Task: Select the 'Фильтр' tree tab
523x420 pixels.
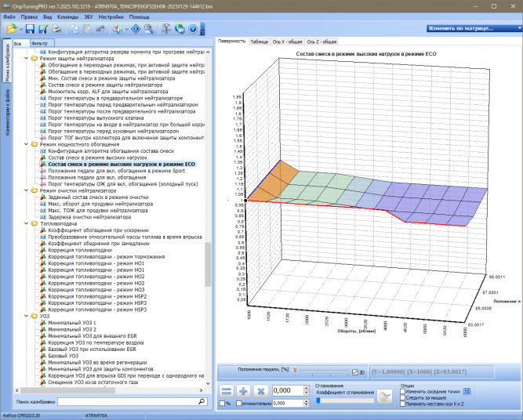Action: (x=42, y=43)
